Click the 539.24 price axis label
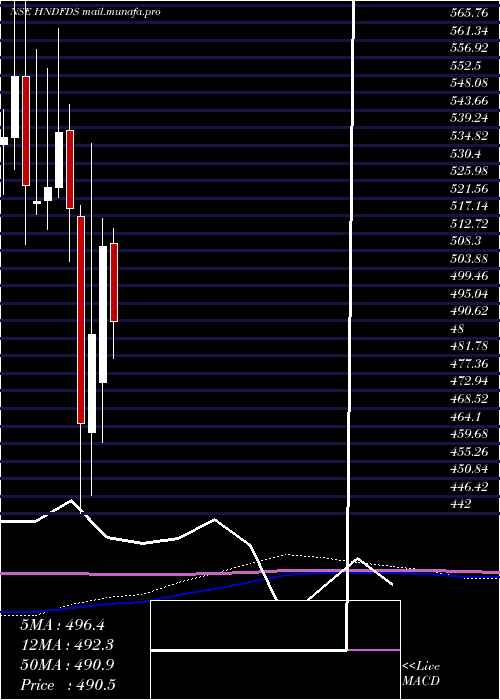The width and height of the screenshot is (500, 700). (x=469, y=118)
